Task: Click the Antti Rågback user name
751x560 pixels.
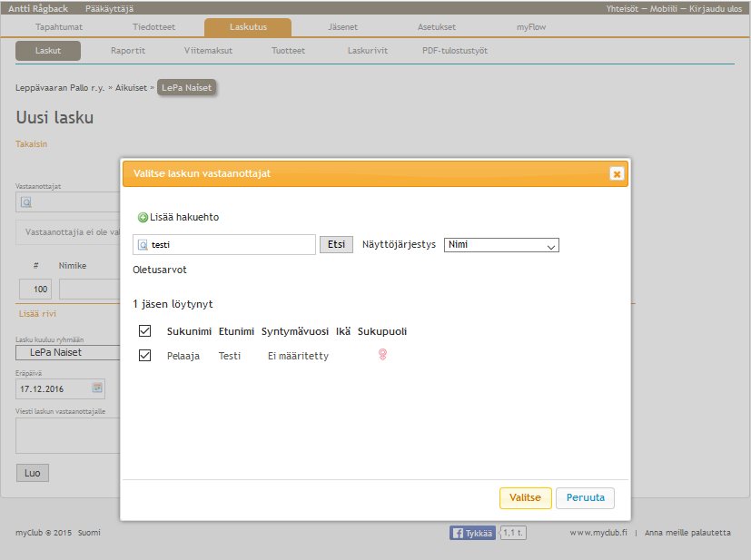Action: point(38,8)
